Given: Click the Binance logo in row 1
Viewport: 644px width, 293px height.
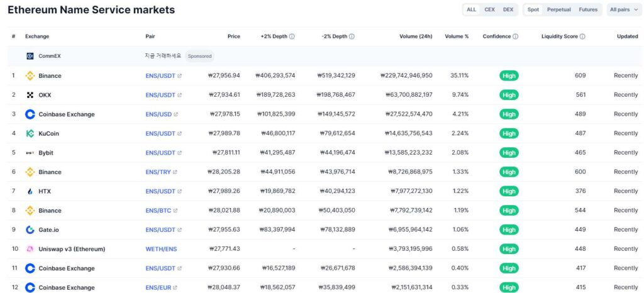Looking at the screenshot, I should point(30,75).
